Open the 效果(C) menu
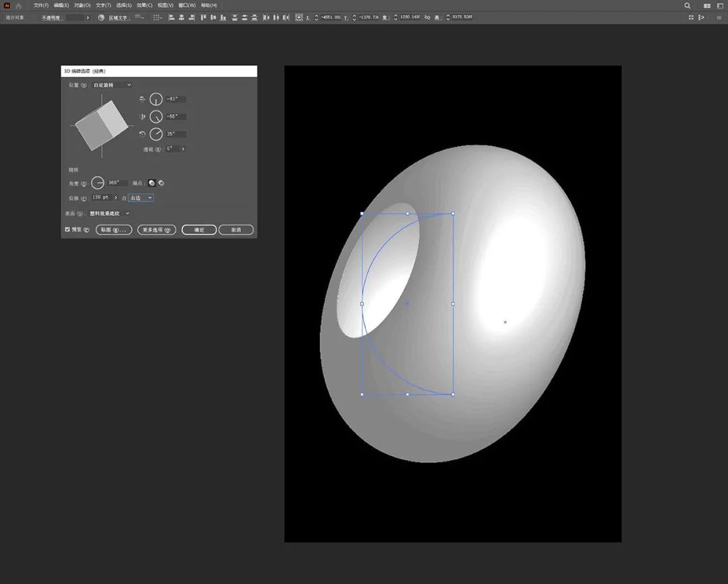 pyautogui.click(x=144, y=5)
